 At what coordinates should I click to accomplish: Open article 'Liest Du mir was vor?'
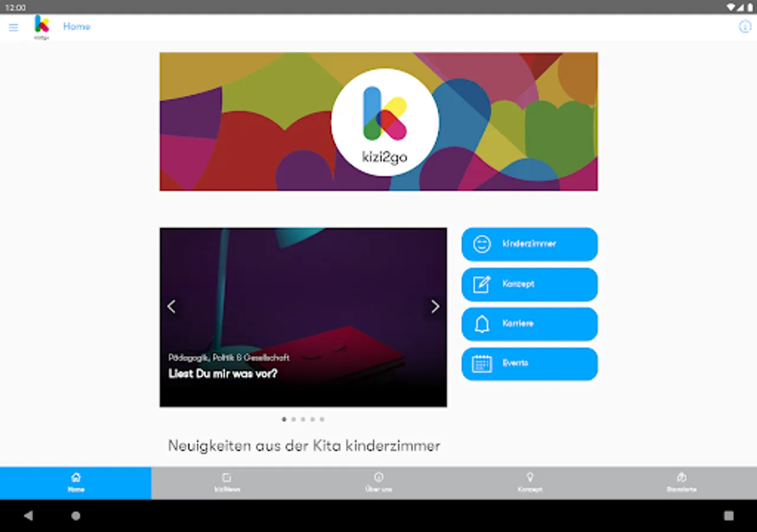point(223,374)
